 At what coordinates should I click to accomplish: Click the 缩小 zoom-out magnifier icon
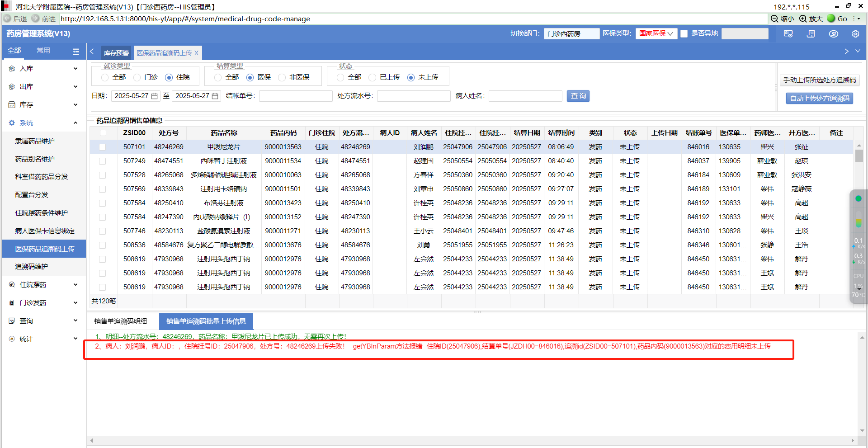tap(774, 19)
